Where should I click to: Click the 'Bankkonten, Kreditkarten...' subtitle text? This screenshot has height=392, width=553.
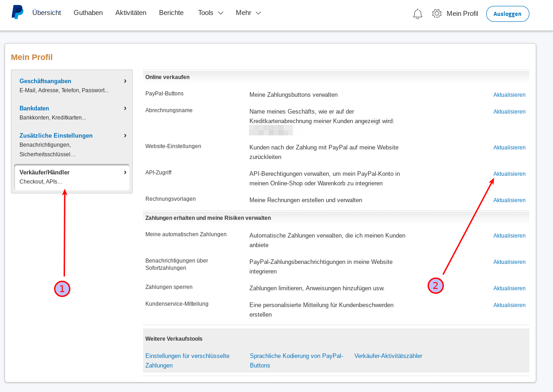tap(53, 118)
